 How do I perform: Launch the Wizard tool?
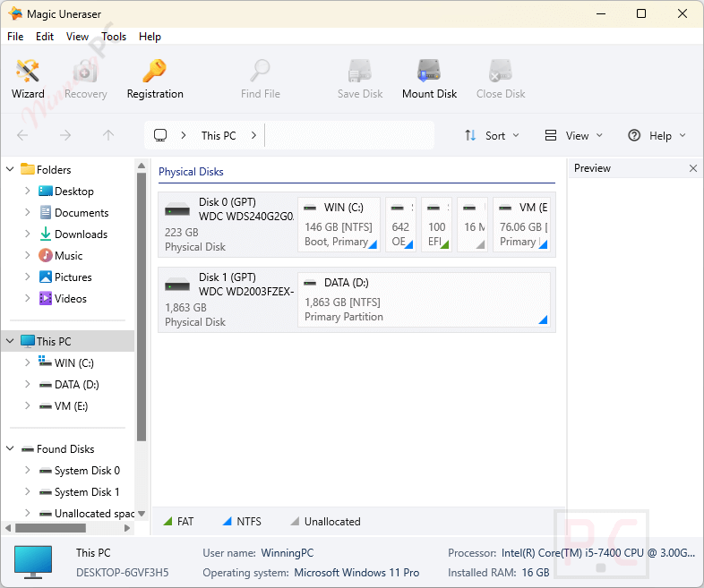pyautogui.click(x=28, y=79)
